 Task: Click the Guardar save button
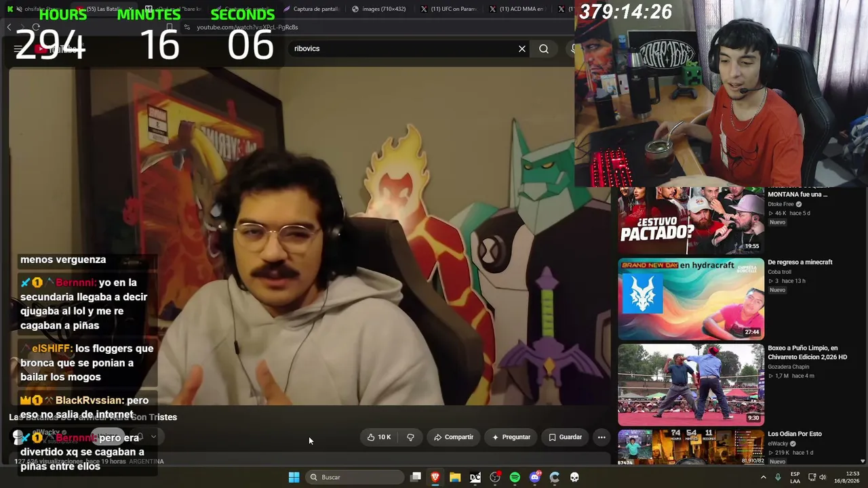pos(565,437)
